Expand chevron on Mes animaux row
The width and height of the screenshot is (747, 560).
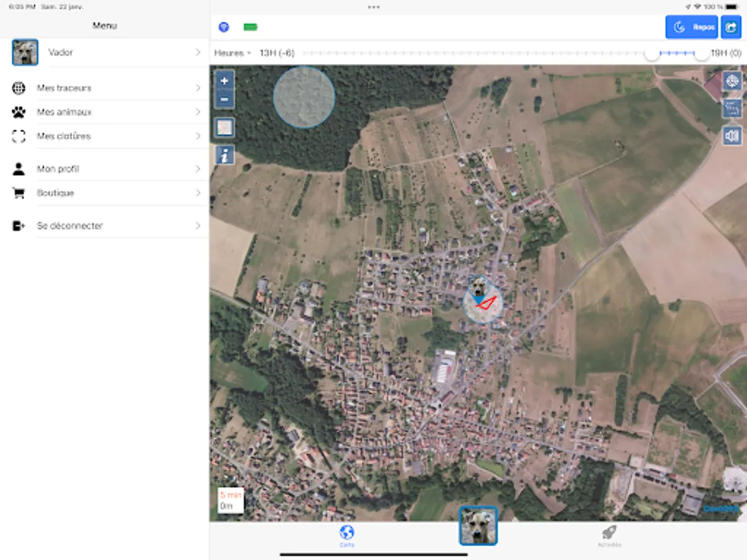click(198, 113)
